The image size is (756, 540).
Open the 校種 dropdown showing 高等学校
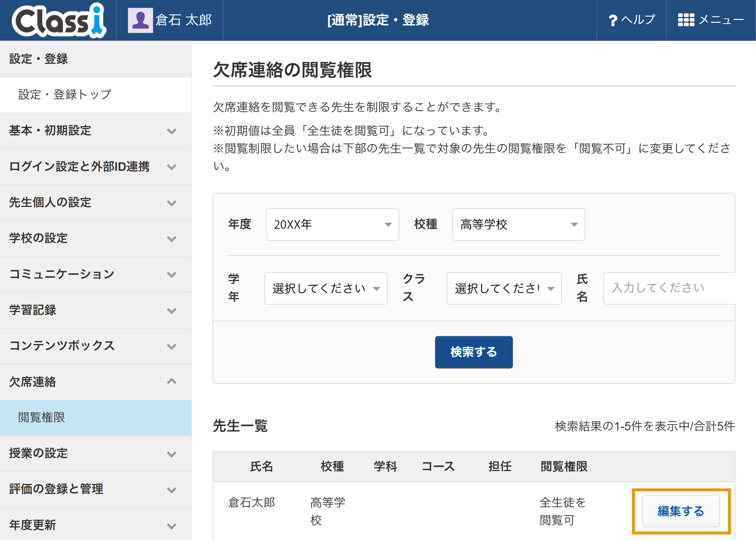519,224
